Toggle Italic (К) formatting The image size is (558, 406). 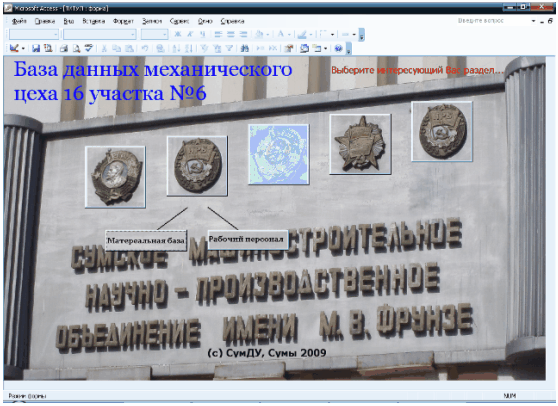190,34
